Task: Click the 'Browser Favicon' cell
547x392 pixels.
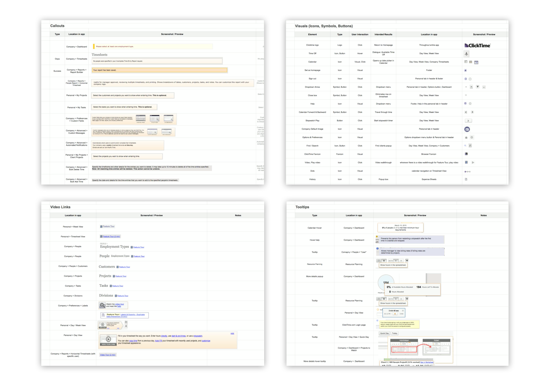Action: click(x=429, y=154)
